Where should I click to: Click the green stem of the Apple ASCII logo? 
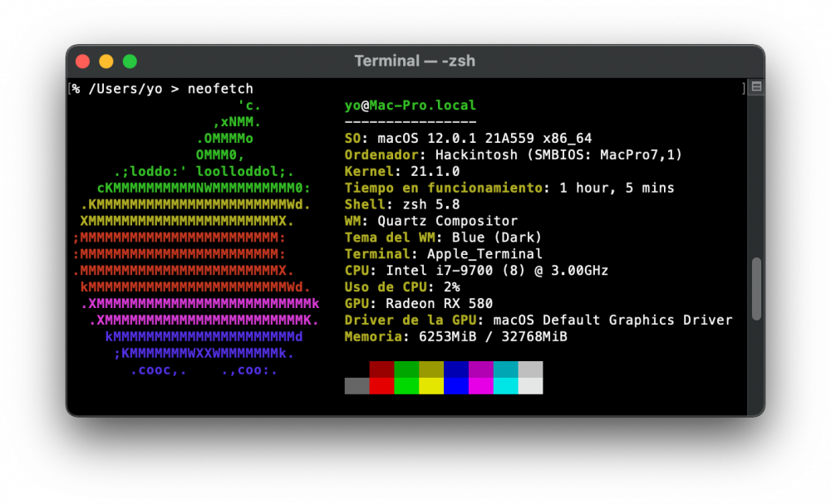[229, 130]
